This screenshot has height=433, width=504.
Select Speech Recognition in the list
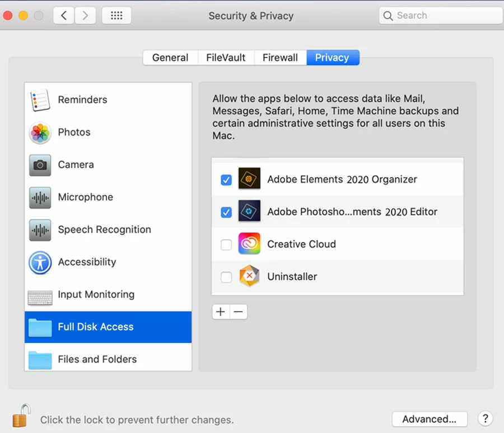coord(108,230)
